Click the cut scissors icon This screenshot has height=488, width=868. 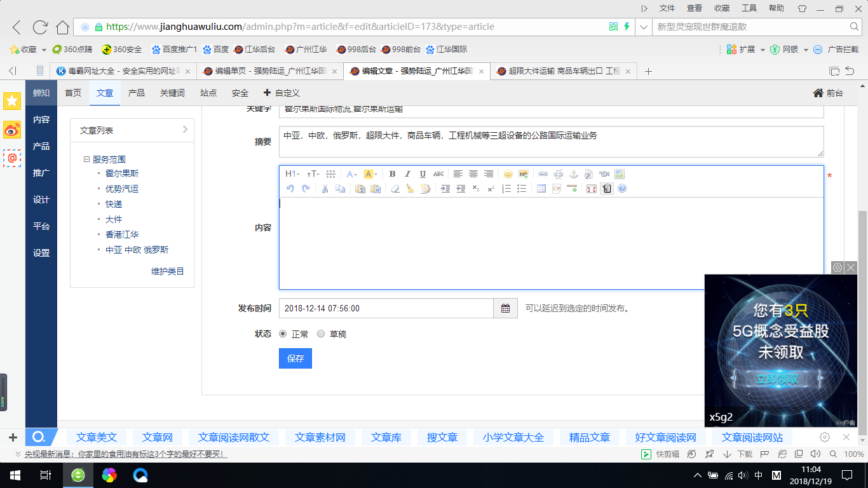325,189
